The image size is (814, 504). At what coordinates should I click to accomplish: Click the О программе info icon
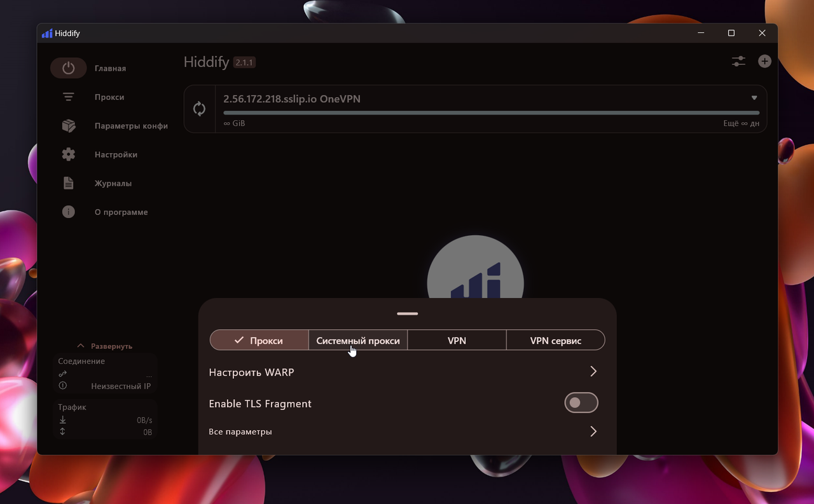pyautogui.click(x=68, y=212)
